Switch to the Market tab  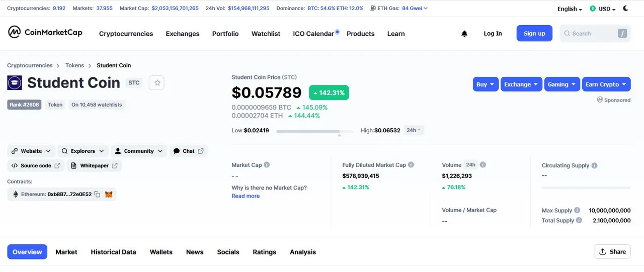point(66,252)
